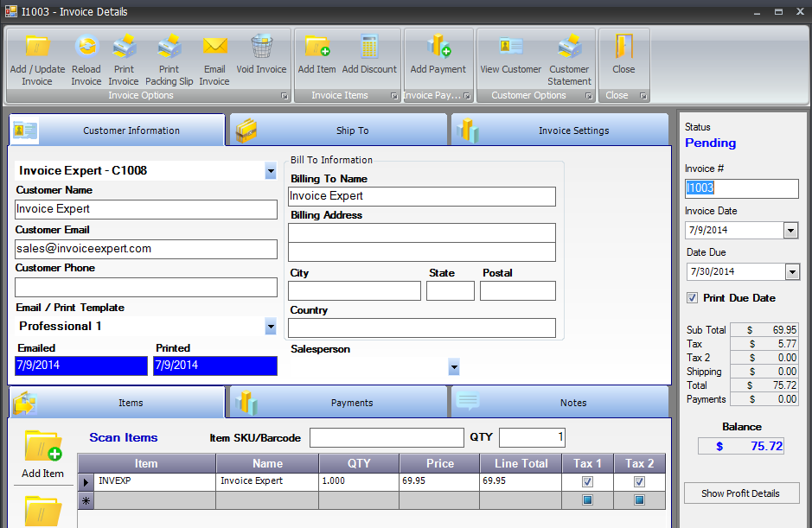This screenshot has height=528, width=812.
Task: Print a packing slip from the ribbon
Action: click(169, 47)
